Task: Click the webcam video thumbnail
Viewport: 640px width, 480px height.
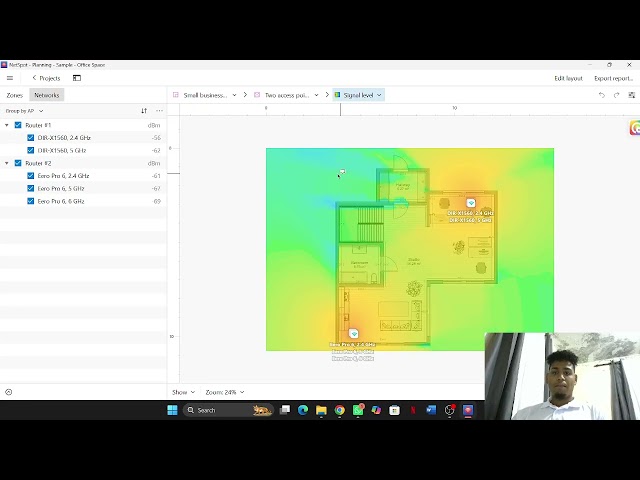Action: coord(562,376)
